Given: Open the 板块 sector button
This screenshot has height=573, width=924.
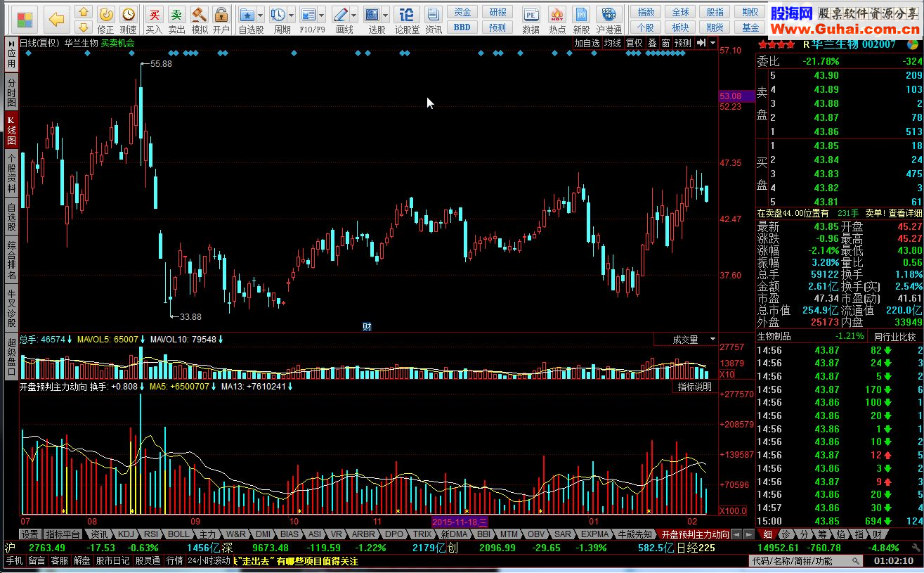Looking at the screenshot, I should 681,27.
